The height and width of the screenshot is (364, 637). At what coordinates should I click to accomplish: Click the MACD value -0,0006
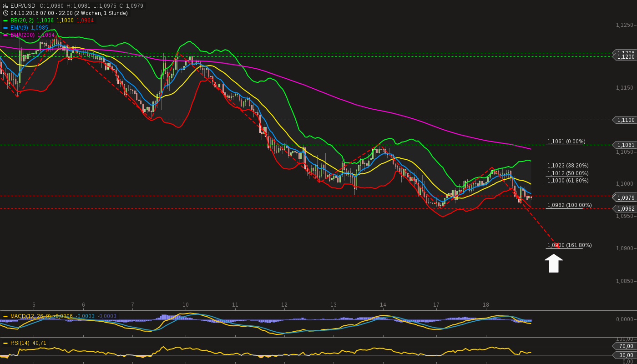(63, 316)
